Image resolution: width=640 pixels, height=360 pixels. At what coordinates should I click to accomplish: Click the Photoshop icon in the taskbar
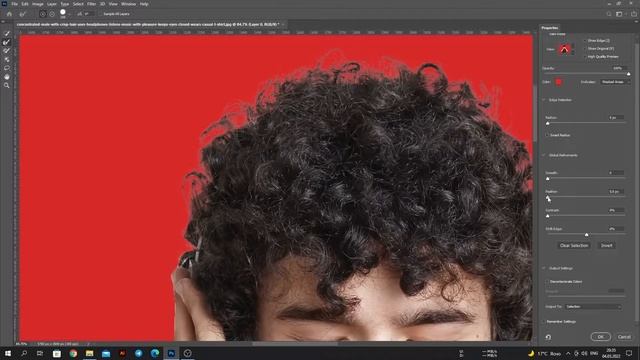coord(171,353)
